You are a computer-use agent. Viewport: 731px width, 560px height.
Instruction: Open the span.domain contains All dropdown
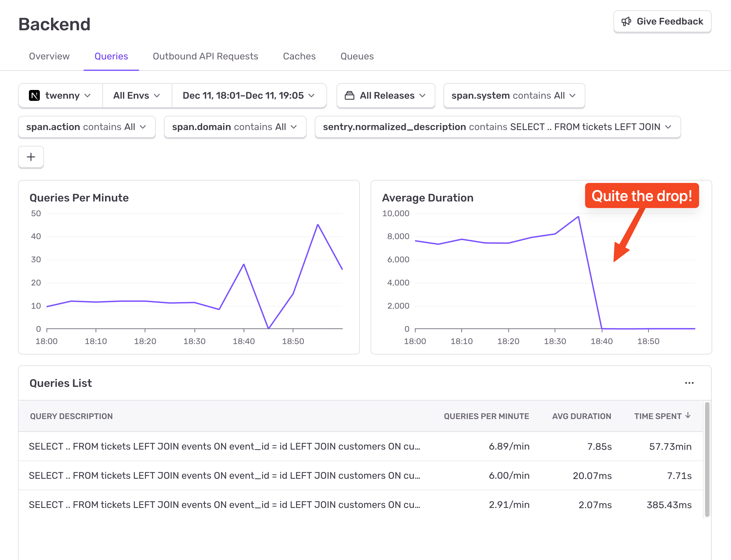tap(235, 127)
